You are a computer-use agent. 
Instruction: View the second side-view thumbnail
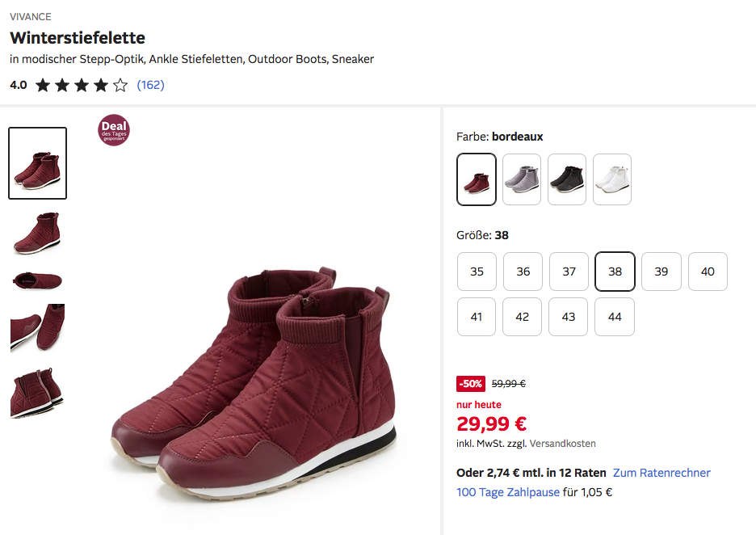pos(37,233)
